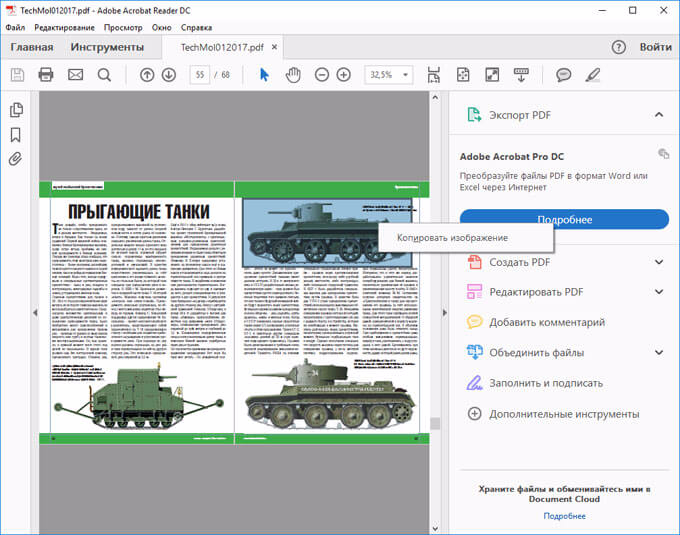Choose Копировать изображение context menu item

466,238
